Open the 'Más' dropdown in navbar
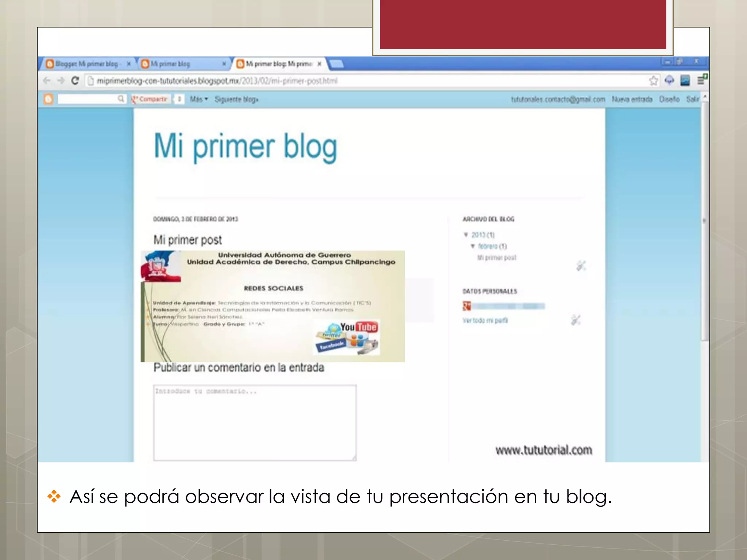The height and width of the screenshot is (560, 747). click(x=199, y=99)
